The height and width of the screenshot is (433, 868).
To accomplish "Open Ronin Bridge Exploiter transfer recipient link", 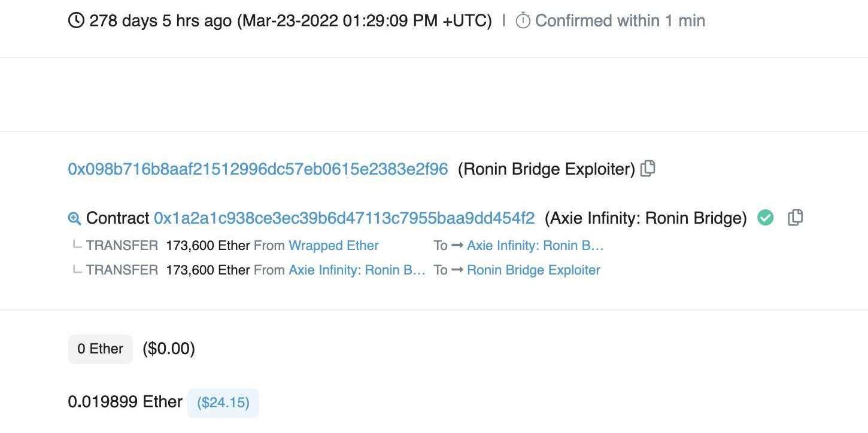I will coord(533,270).
